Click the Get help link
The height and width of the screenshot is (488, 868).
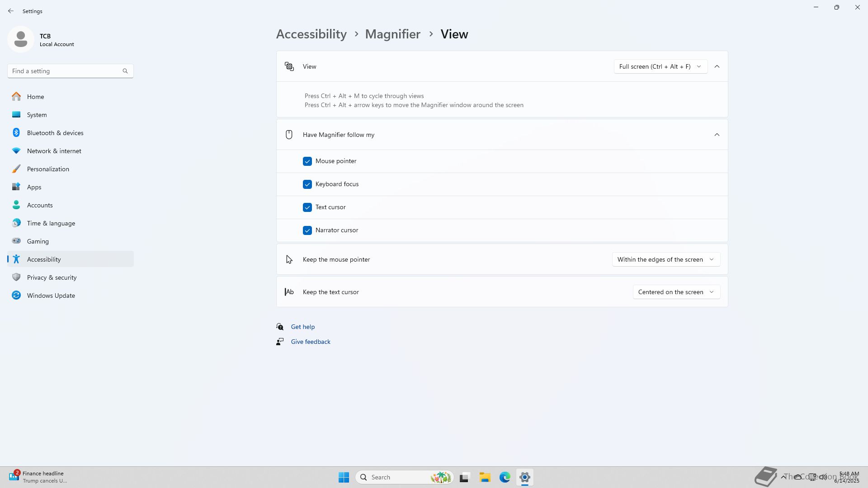[302, 327]
